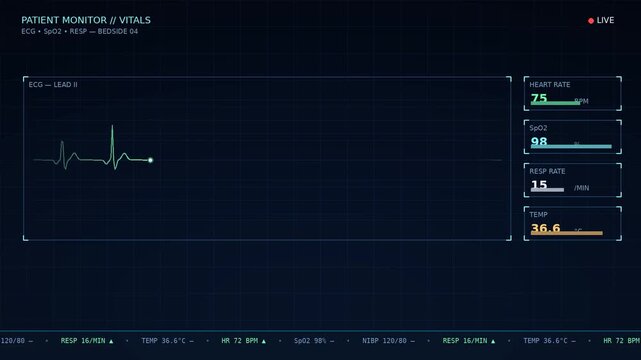Click the HR 72 BPM ticker entry preceding SpO2 98%
Screen dimensions: 641x360
click(x=243, y=341)
